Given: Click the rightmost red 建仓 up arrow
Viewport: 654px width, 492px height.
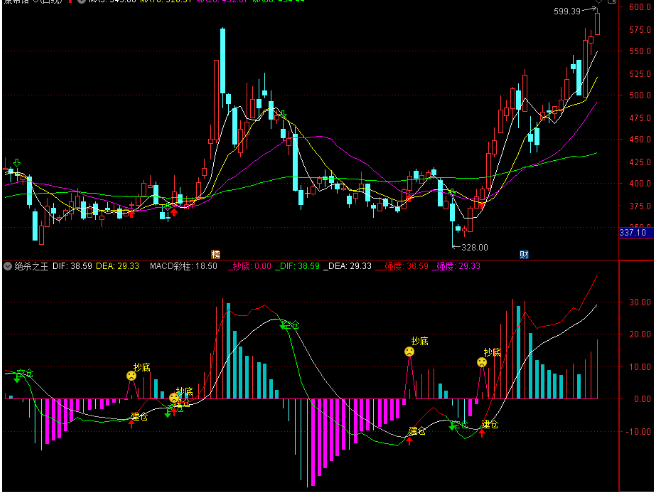Looking at the screenshot, I should pos(482,433).
